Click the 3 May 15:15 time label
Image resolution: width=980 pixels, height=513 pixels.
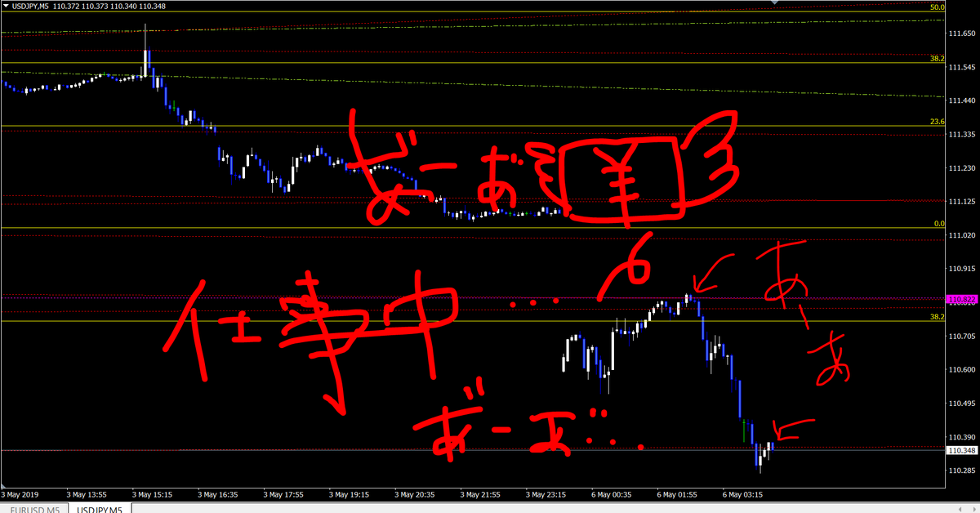tap(153, 494)
